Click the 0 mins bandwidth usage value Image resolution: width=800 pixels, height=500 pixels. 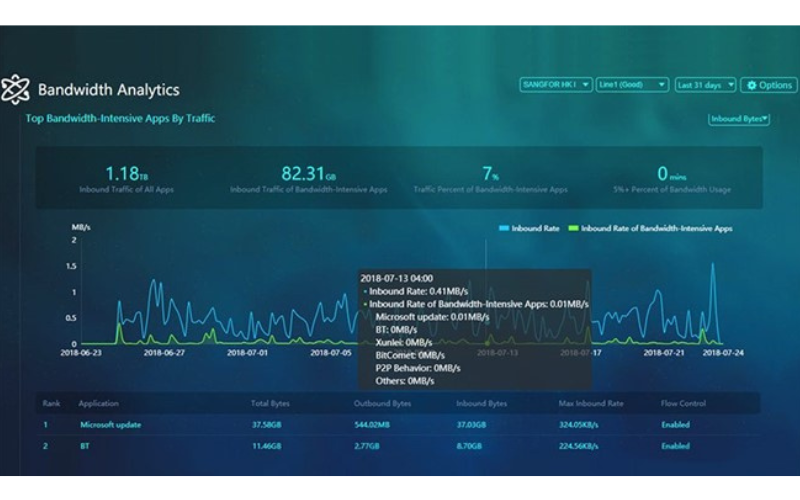click(x=671, y=174)
